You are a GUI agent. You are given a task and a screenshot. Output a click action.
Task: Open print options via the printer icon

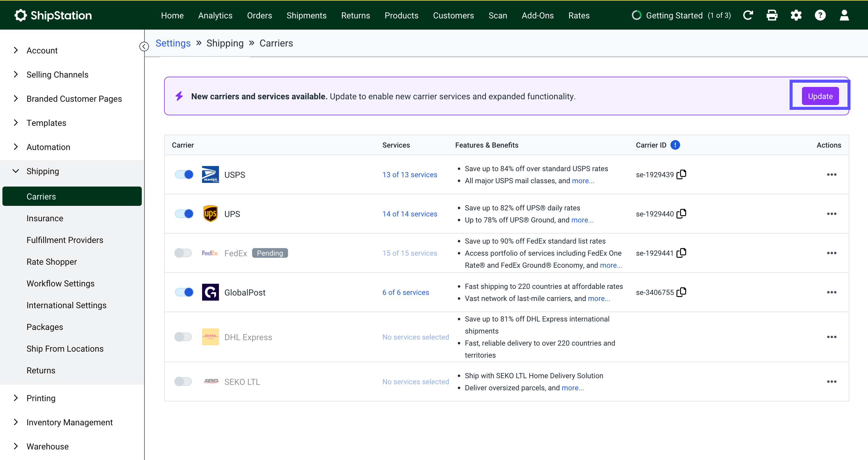(x=772, y=15)
